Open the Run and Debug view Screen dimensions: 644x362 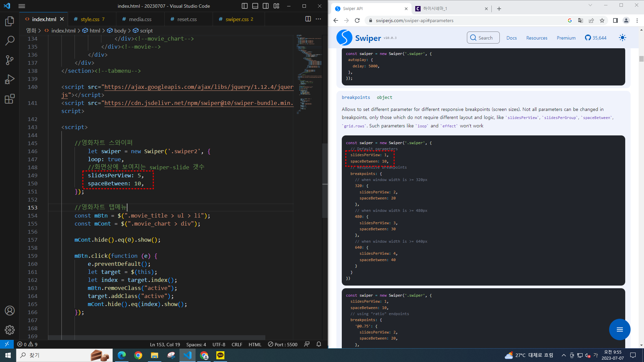click(x=10, y=79)
